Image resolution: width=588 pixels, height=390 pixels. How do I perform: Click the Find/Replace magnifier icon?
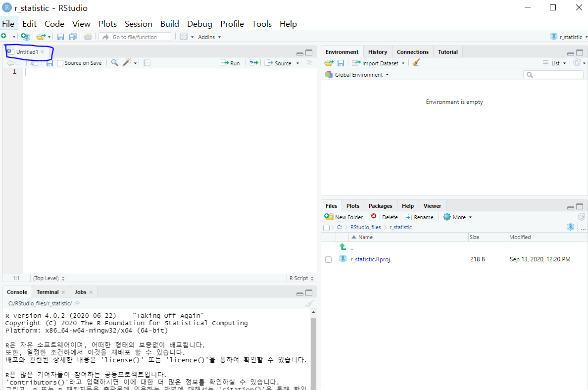[x=115, y=63]
